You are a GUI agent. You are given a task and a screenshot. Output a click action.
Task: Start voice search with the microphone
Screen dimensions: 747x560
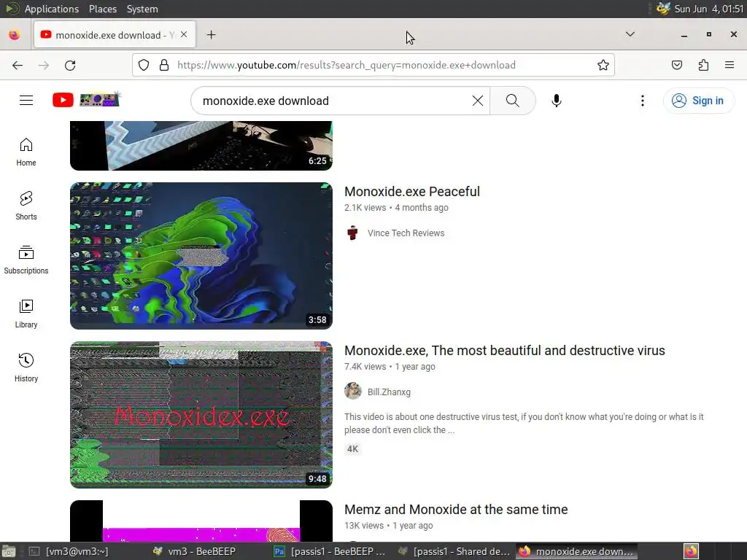556,101
